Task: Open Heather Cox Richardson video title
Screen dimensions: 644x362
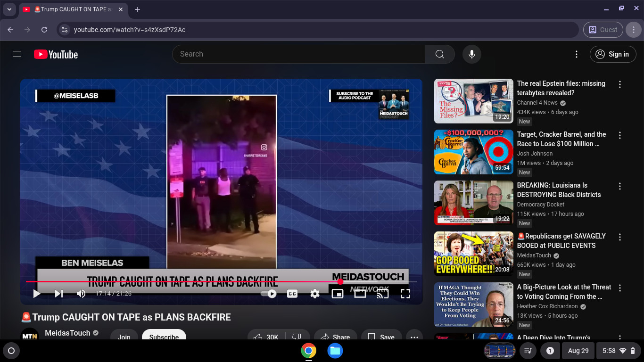Action: [564, 292]
